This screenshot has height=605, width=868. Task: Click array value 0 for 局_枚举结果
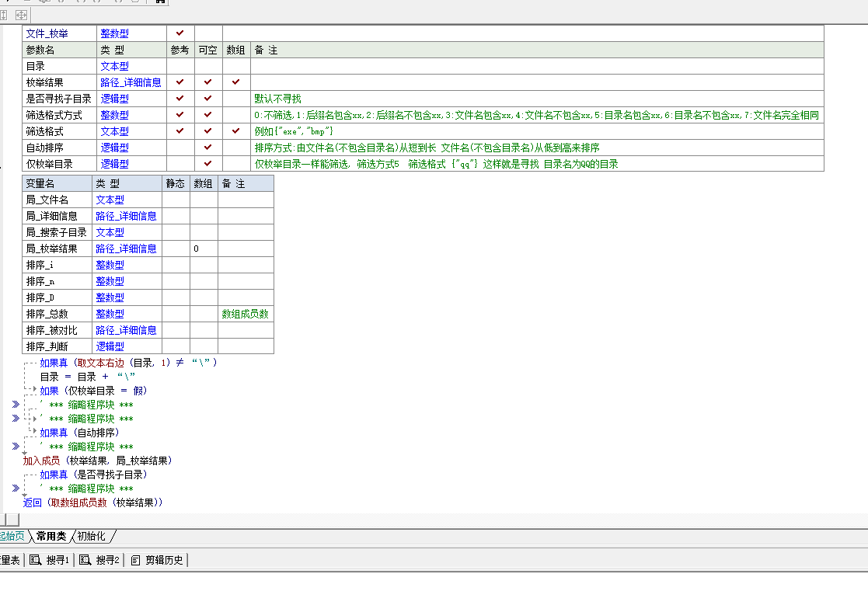tap(197, 249)
